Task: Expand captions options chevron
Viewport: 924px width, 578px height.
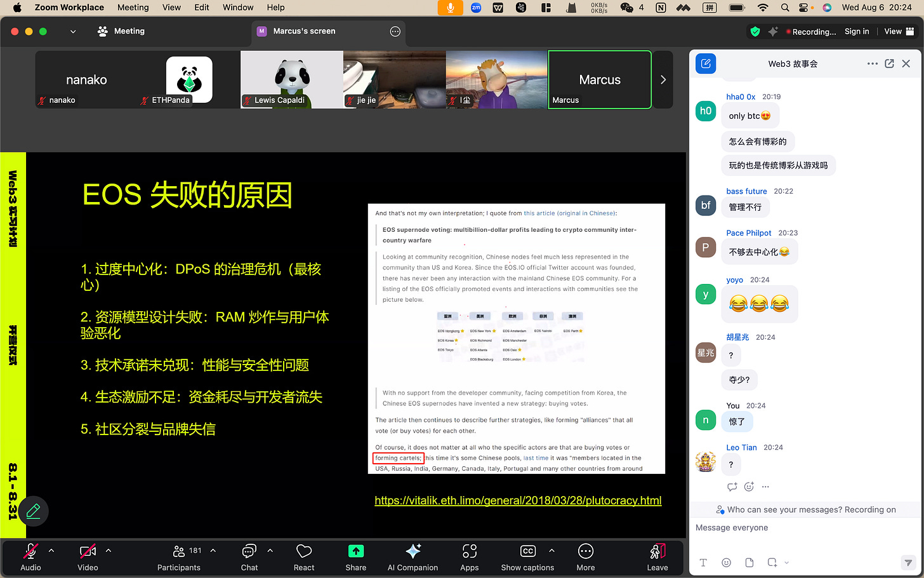Action: click(x=551, y=551)
